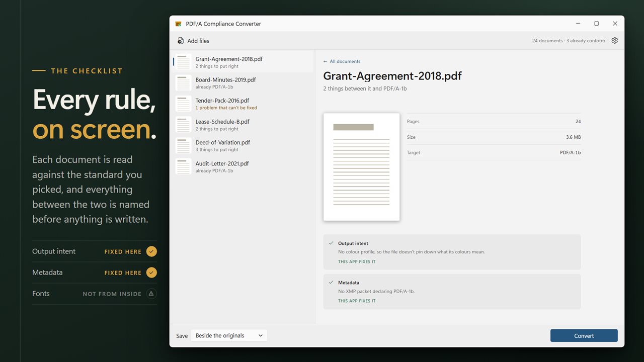644x362 pixels.
Task: Click '2 things between it and PDF/A-1b' subtitle
Action: 365,88
